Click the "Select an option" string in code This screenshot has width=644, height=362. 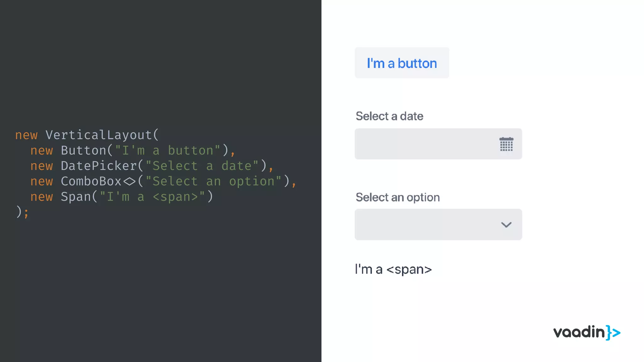pyautogui.click(x=214, y=181)
